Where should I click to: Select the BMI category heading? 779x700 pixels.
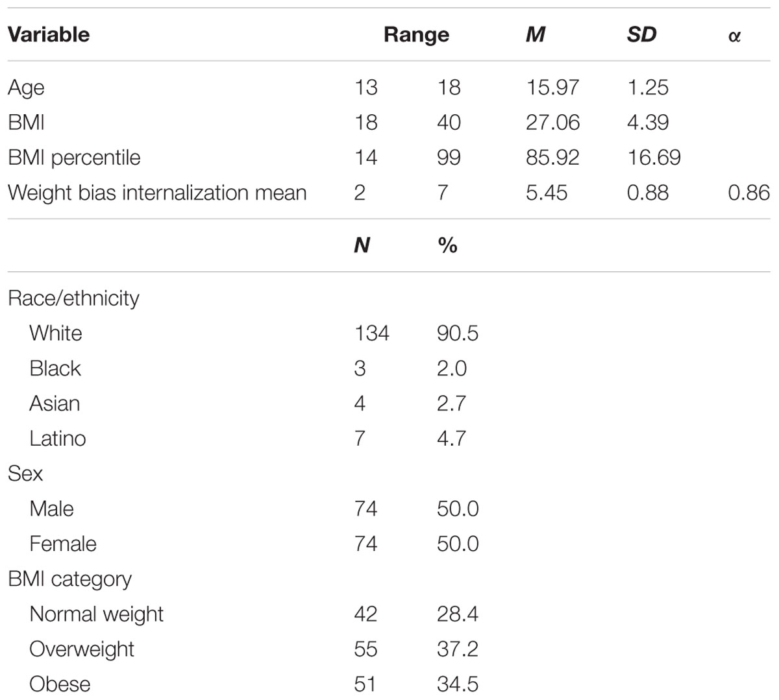click(69, 579)
